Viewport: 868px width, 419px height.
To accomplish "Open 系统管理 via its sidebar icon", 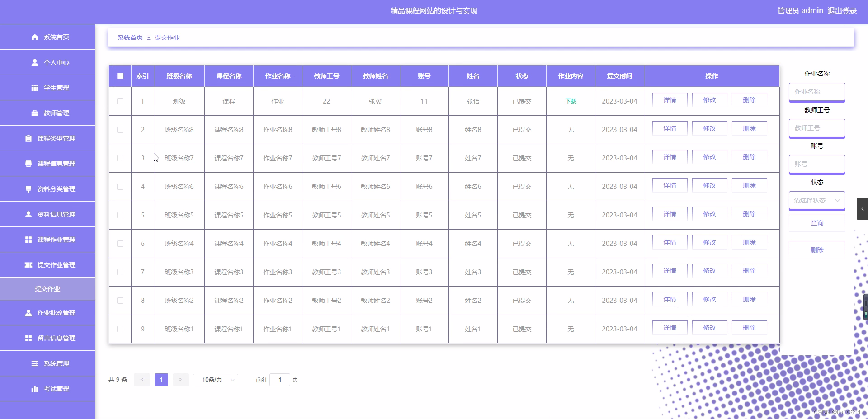I will (x=35, y=363).
